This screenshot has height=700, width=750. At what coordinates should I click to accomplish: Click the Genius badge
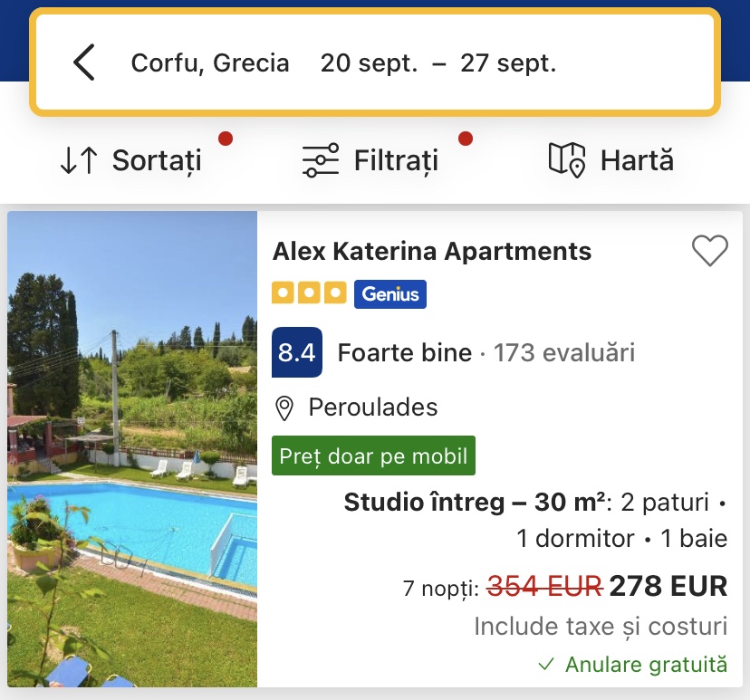coord(389,293)
